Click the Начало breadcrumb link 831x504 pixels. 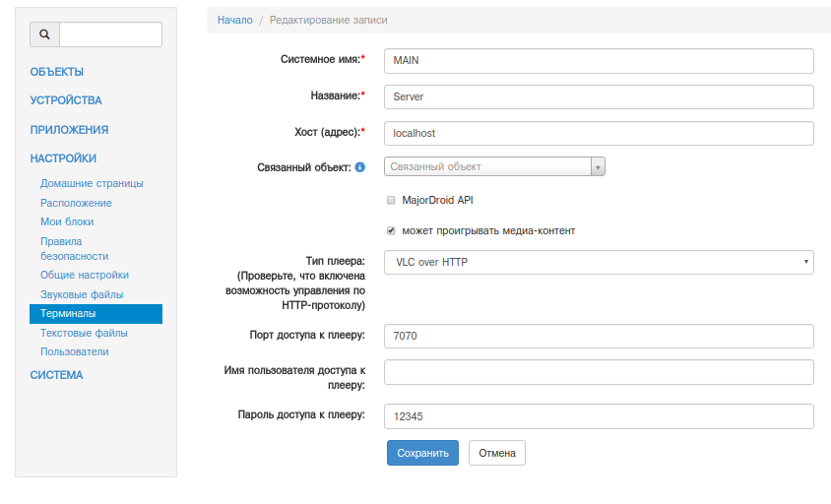click(x=235, y=20)
